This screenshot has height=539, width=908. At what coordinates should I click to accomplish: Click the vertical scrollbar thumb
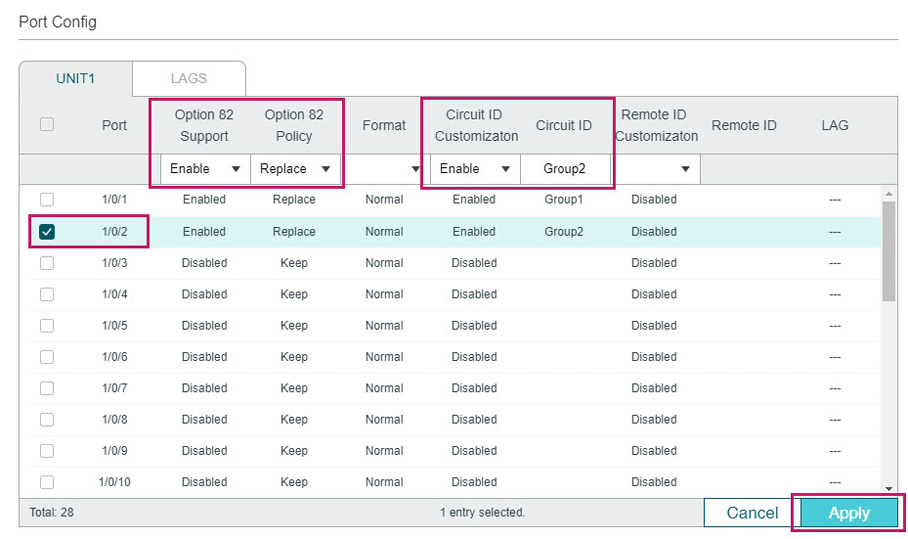(x=889, y=250)
